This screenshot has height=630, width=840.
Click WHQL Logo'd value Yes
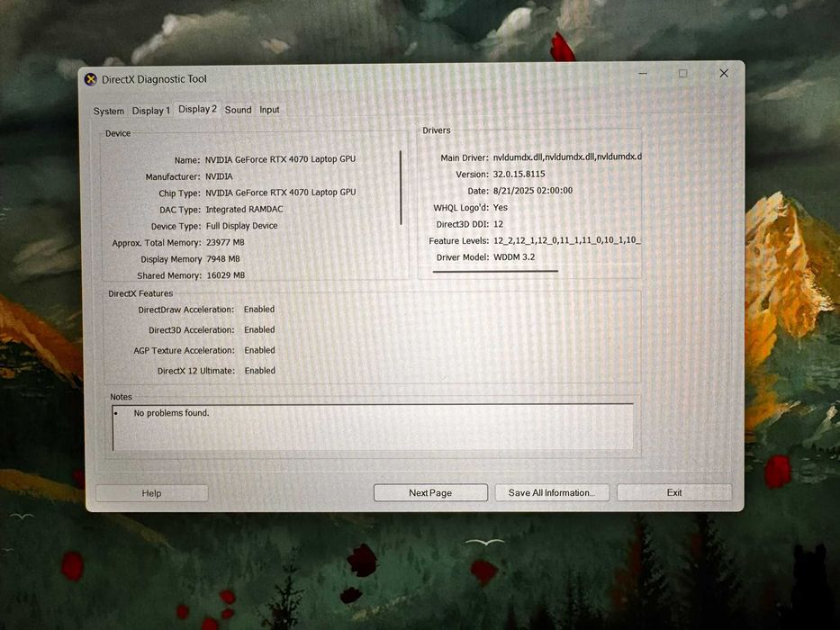click(x=501, y=207)
